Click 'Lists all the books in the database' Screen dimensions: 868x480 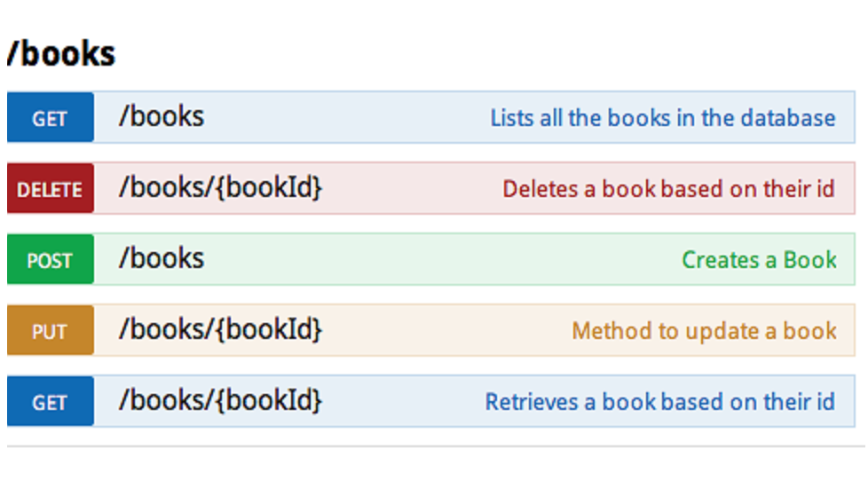coord(662,117)
